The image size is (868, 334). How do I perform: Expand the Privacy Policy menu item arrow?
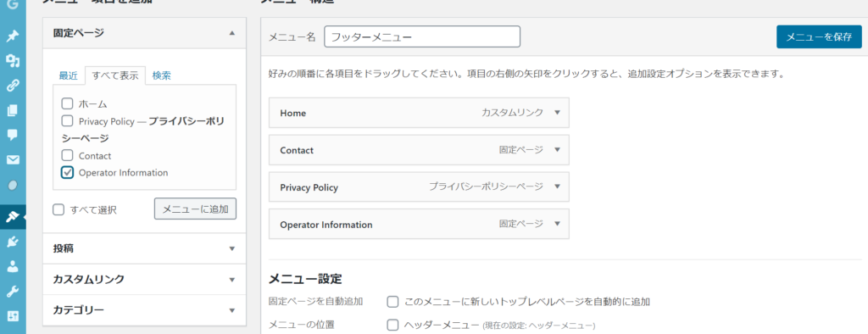pyautogui.click(x=557, y=186)
